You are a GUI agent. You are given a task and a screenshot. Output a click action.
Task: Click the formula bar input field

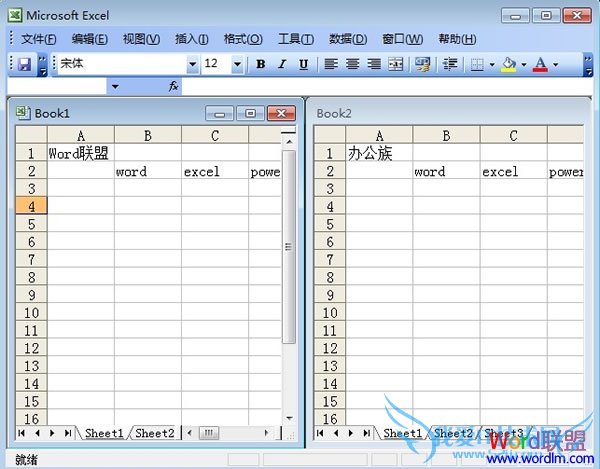(386, 87)
